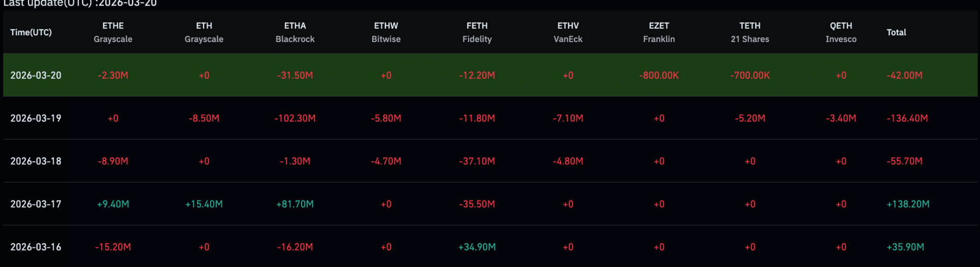Select the QETH Invesco column header
Screen dimensions: 980x267
(x=841, y=32)
